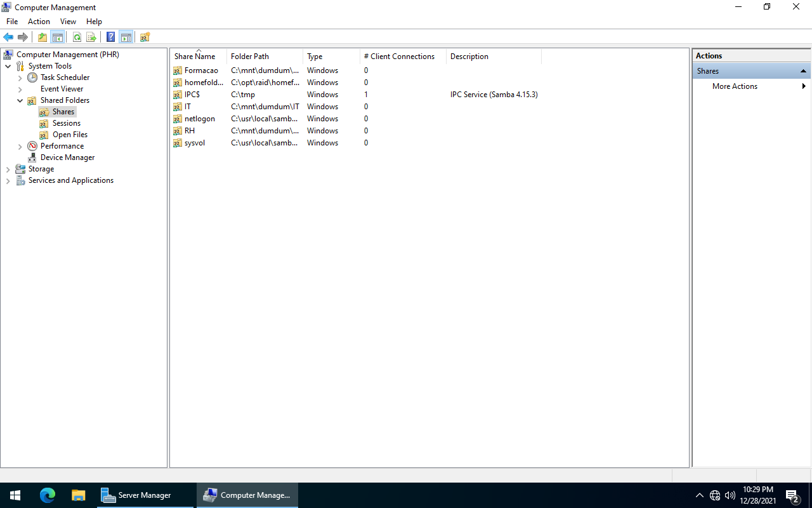Click the Export List toolbar icon
The width and height of the screenshot is (812, 508).
coord(91,37)
